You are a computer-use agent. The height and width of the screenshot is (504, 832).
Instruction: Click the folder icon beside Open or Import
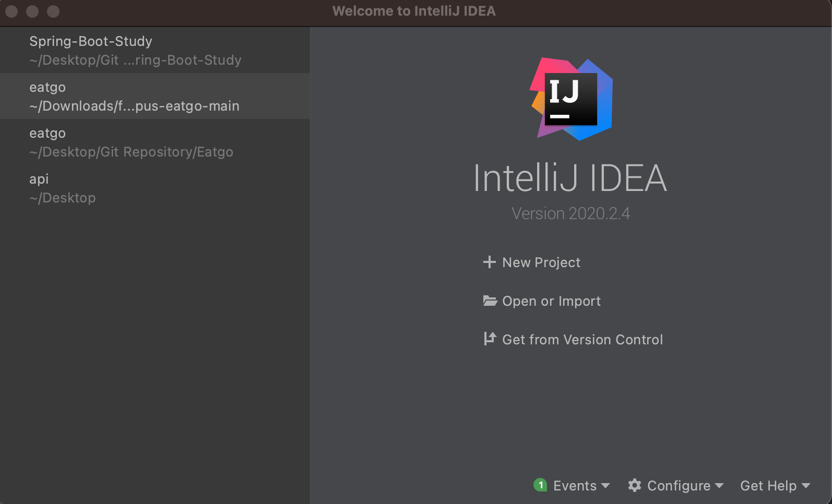pos(490,301)
